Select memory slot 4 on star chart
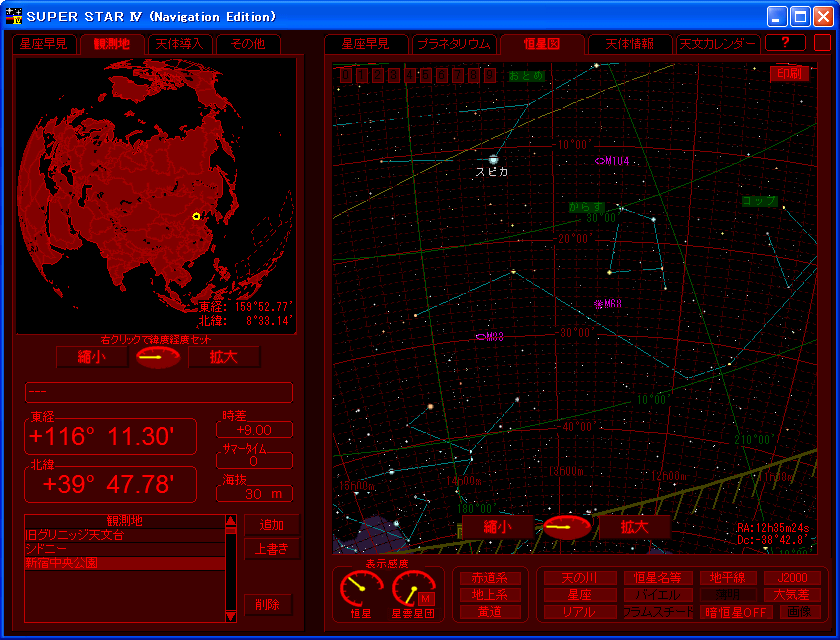 pos(410,76)
